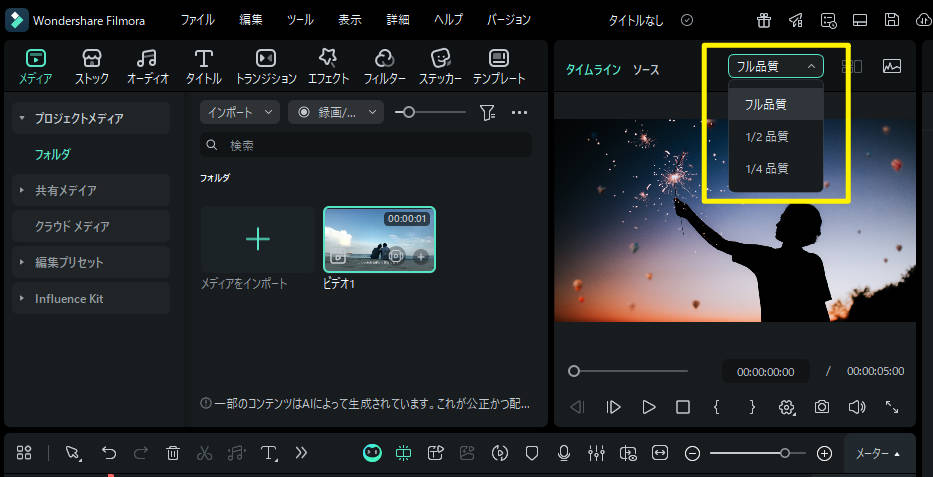Open the バージョン menu

pyautogui.click(x=508, y=20)
